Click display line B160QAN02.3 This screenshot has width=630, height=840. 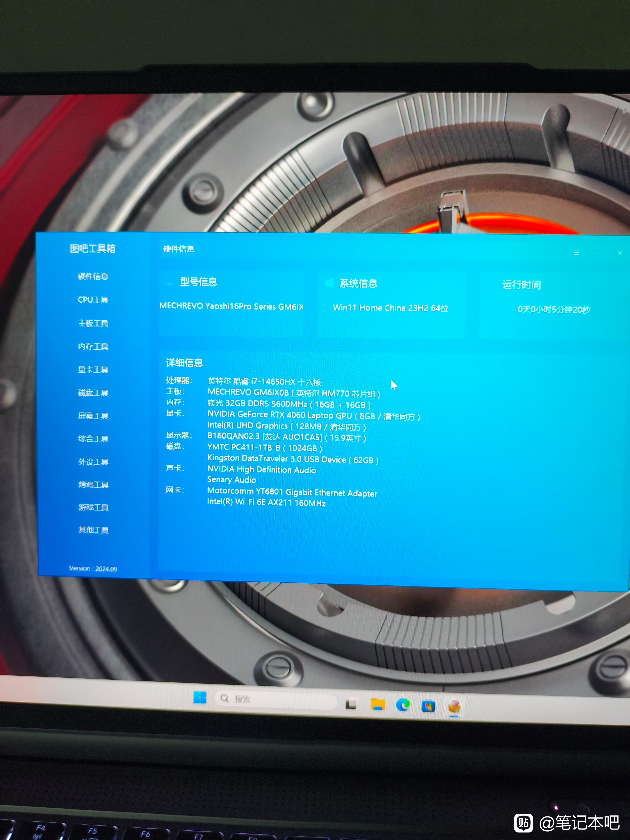click(287, 437)
